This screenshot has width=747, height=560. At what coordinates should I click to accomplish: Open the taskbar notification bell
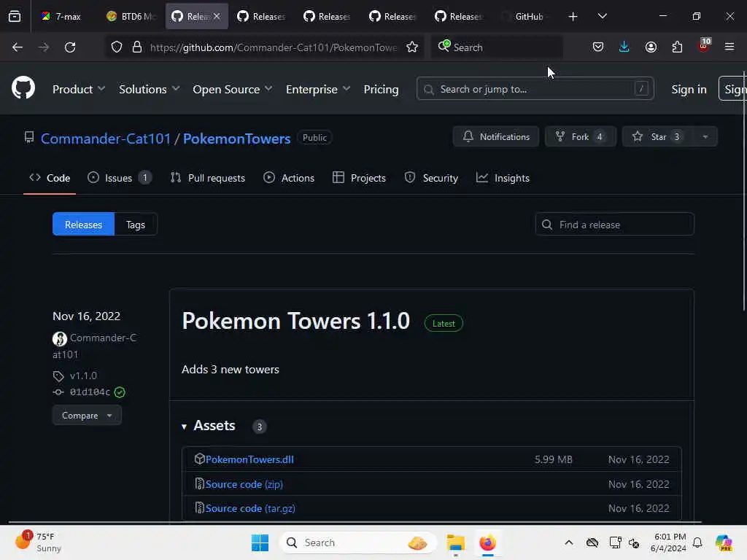coord(697,542)
